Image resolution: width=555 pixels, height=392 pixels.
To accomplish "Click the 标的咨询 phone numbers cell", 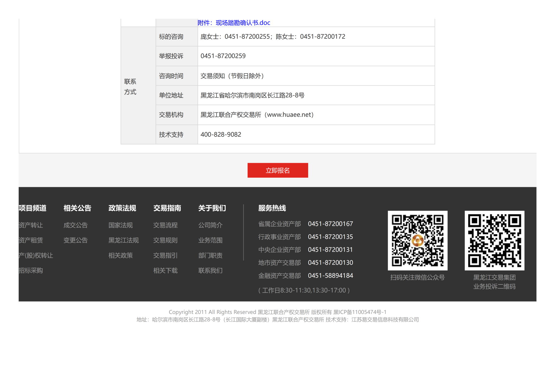I will coord(316,37).
